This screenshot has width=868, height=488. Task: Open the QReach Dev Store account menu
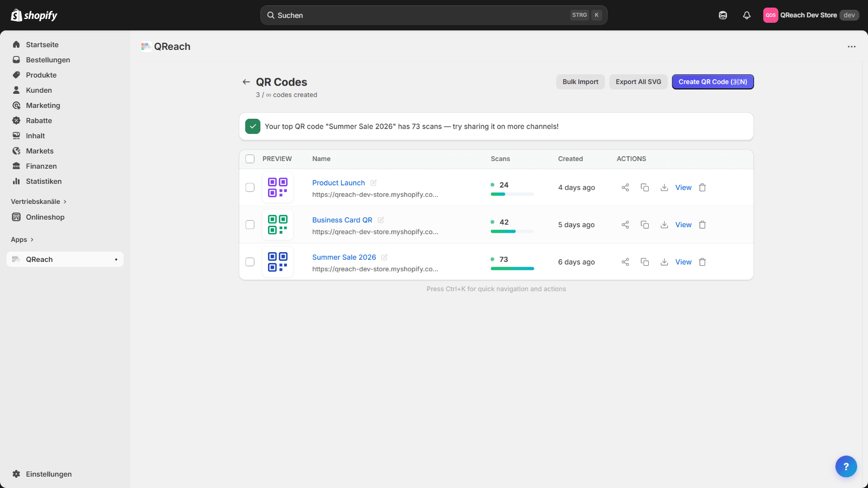(810, 15)
